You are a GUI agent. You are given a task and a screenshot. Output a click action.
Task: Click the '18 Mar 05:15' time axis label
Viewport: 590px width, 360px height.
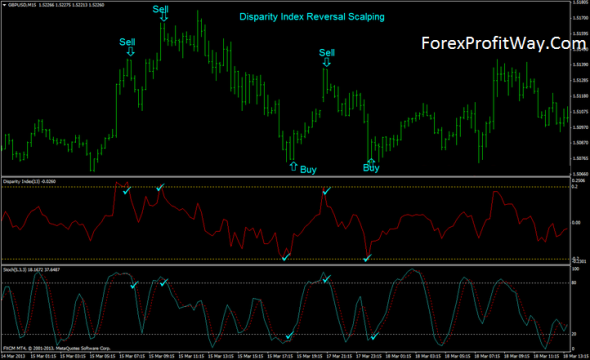coord(458,356)
